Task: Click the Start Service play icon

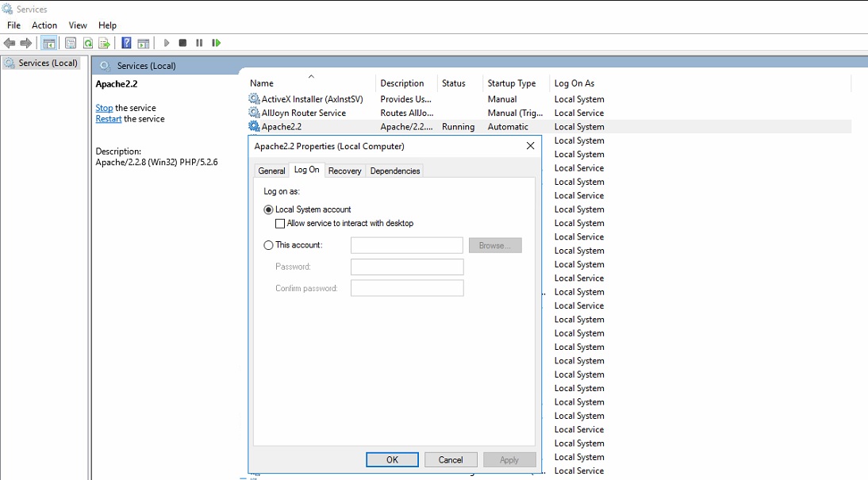Action: coord(166,43)
